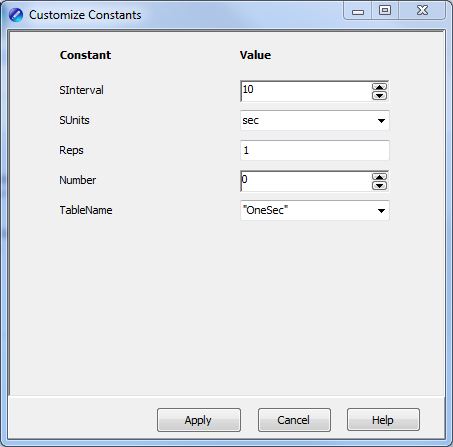Increment the Number value using up arrow
The height and width of the screenshot is (447, 453).
click(x=379, y=176)
